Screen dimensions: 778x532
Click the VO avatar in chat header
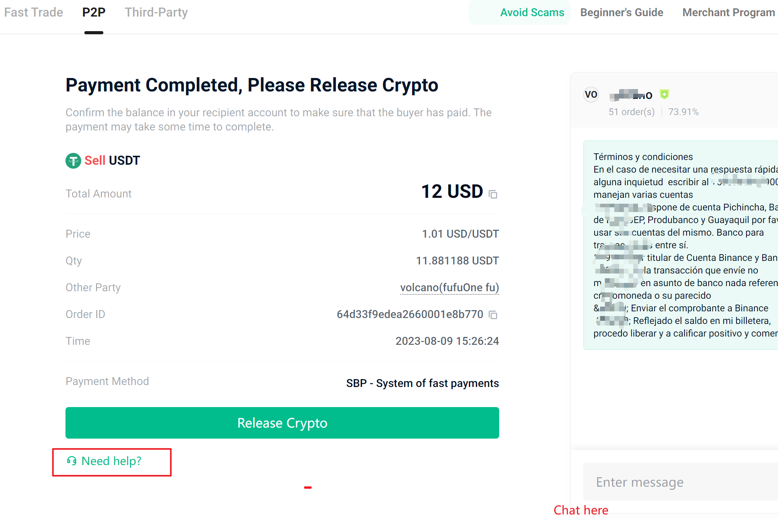[x=591, y=95]
